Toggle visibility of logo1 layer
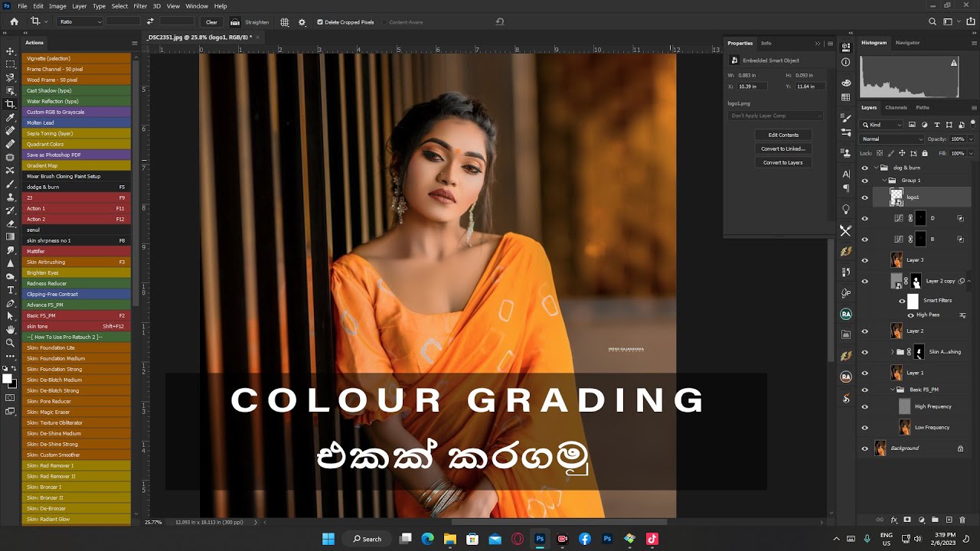The width and height of the screenshot is (980, 551). 865,197
